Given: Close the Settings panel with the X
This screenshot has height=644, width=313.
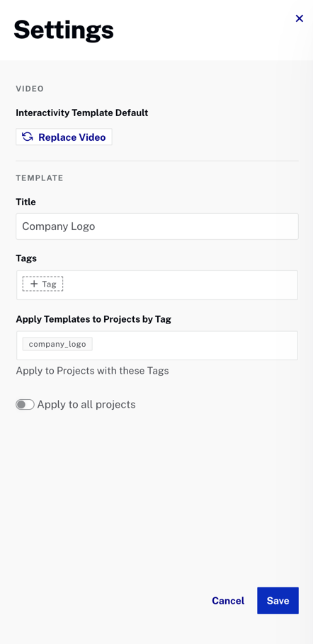Looking at the screenshot, I should coord(299,18).
